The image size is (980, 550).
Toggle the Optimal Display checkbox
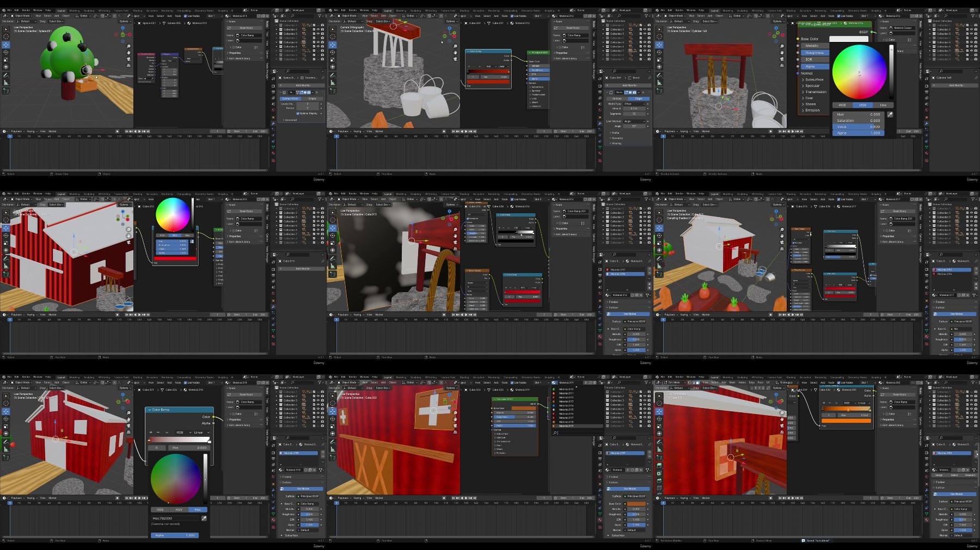click(x=298, y=113)
